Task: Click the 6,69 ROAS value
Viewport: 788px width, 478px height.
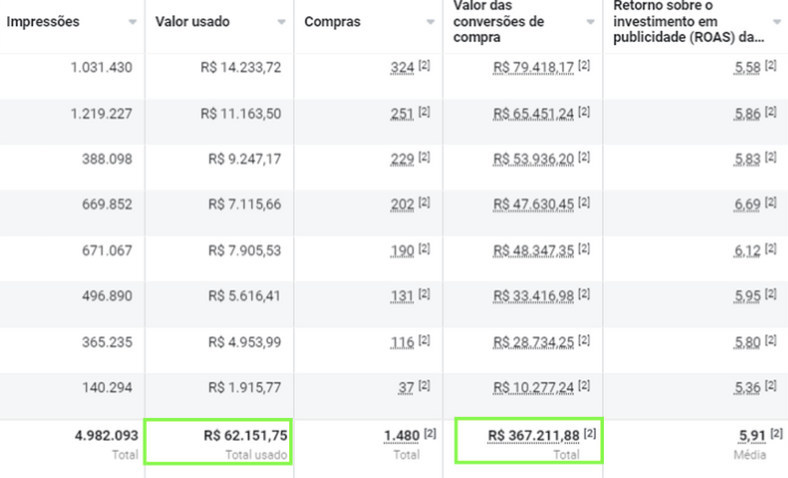Action: pos(748,204)
